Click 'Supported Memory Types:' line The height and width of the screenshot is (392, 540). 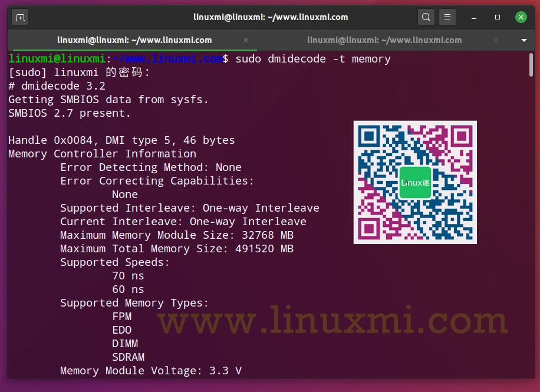(x=134, y=303)
